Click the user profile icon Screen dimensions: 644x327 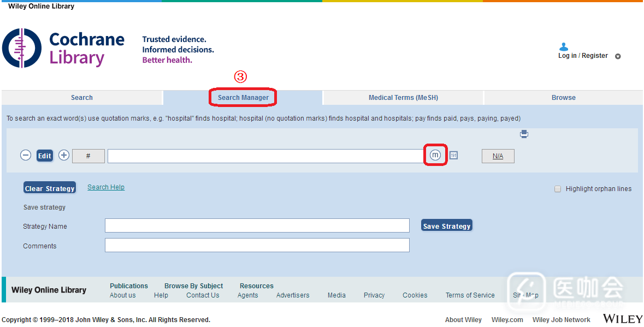(x=564, y=47)
